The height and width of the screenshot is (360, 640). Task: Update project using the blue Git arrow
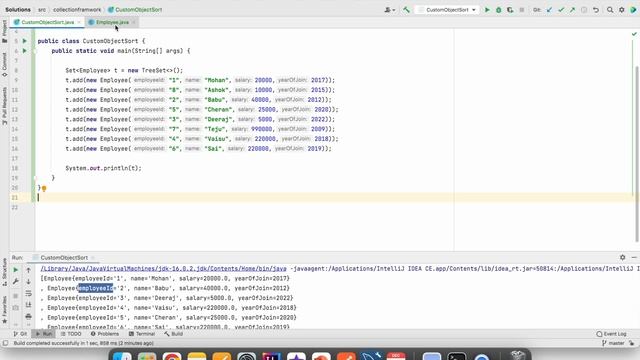(549, 9)
